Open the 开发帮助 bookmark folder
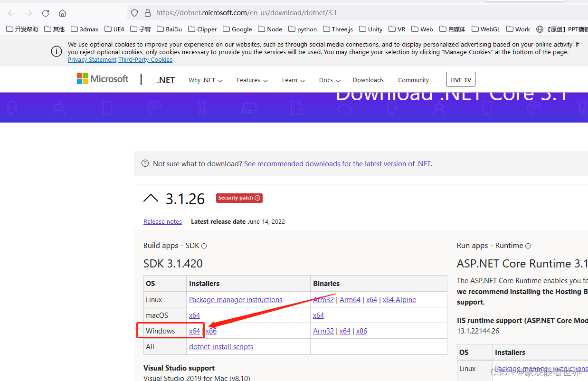This screenshot has height=381, width=588. pyautogui.click(x=22, y=29)
